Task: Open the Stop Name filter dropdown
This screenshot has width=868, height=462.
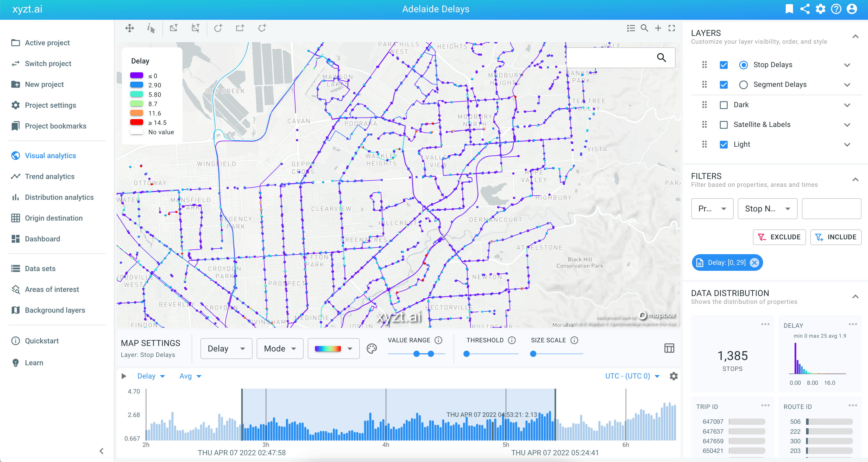Action: click(767, 208)
